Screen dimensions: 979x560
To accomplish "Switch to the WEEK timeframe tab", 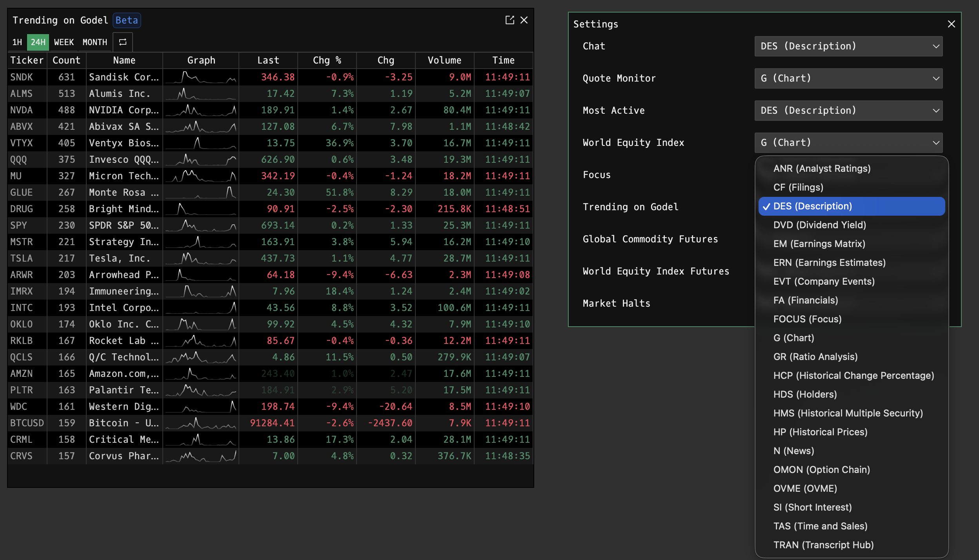I will 64,42.
